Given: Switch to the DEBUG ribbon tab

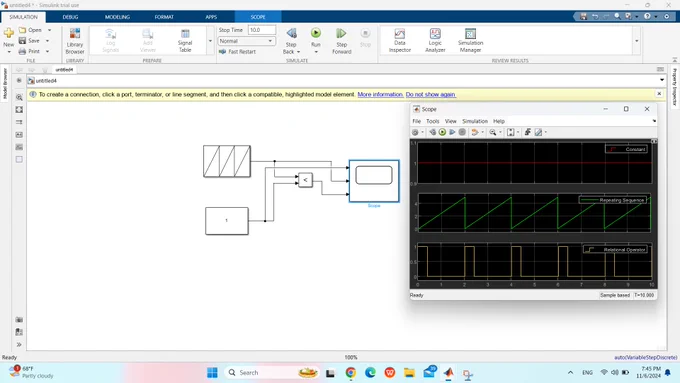Looking at the screenshot, I should pyautogui.click(x=70, y=17).
